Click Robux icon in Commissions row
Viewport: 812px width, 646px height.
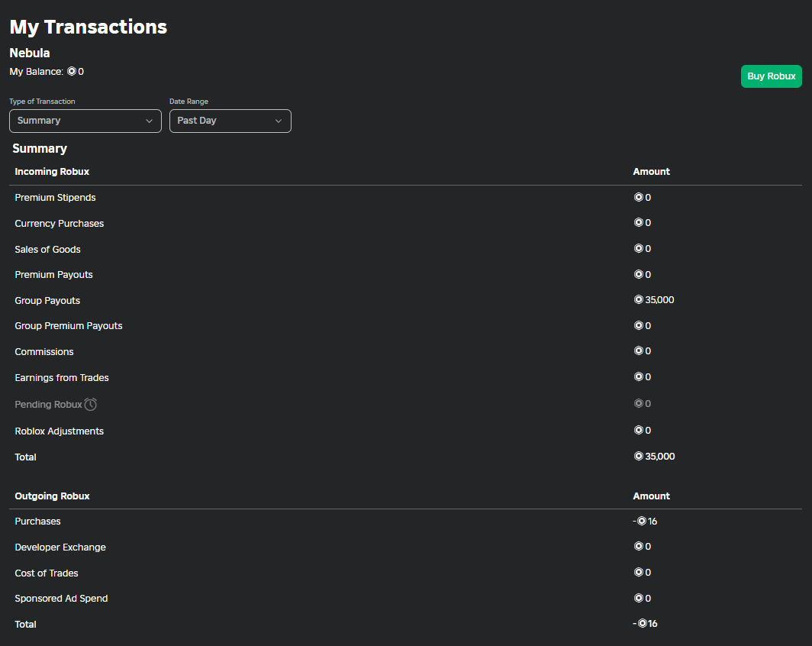(639, 350)
